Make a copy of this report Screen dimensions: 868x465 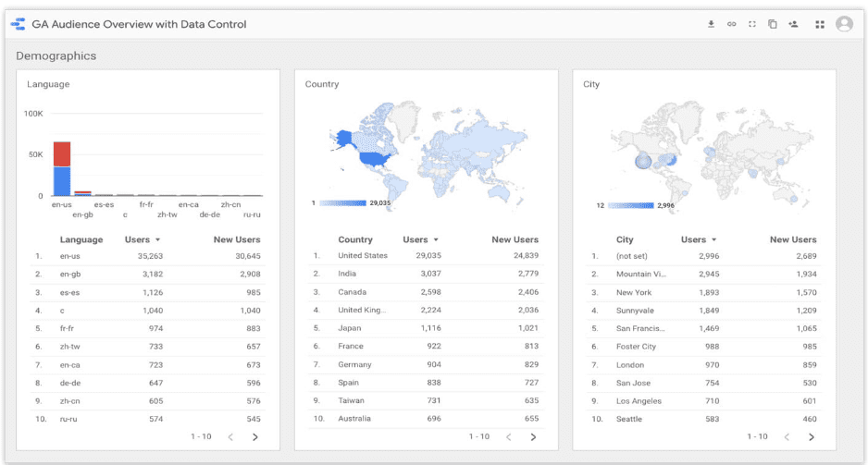[x=773, y=24]
